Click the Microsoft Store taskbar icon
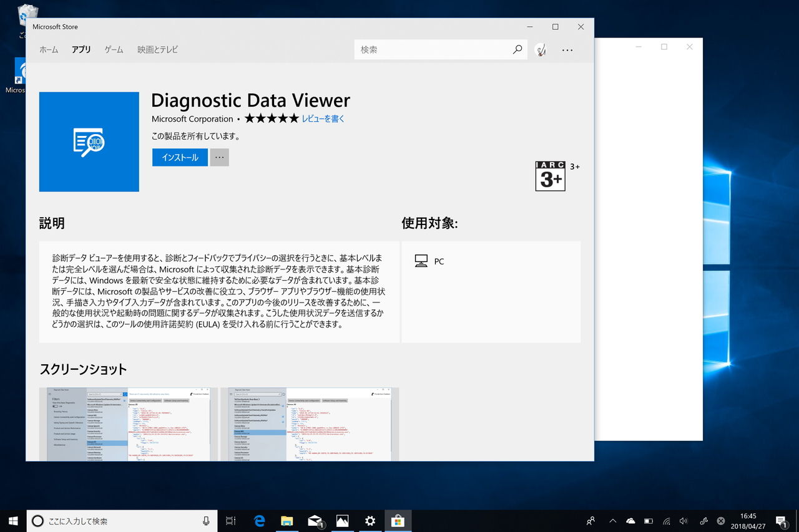Screen dimensions: 799x532 coord(398,521)
